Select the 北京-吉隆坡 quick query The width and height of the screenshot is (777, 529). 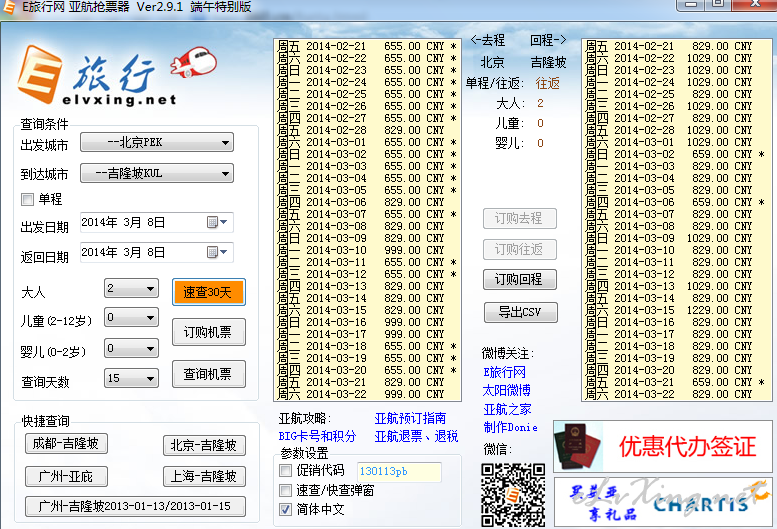tap(204, 446)
